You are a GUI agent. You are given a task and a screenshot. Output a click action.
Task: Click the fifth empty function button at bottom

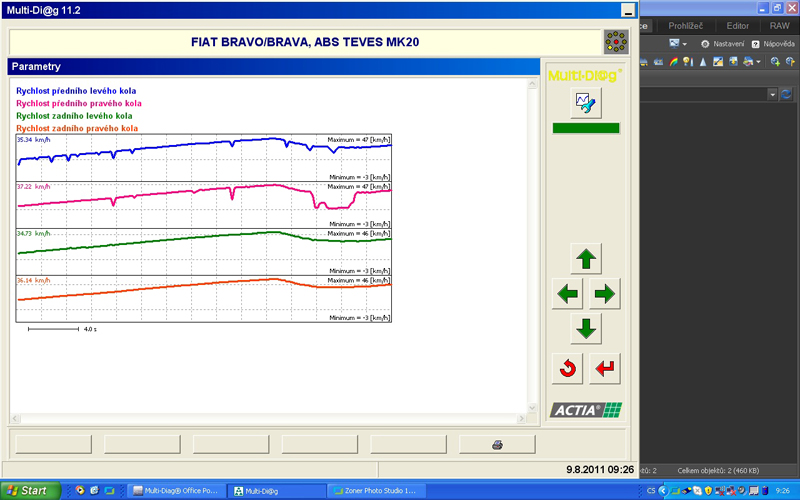pyautogui.click(x=408, y=444)
